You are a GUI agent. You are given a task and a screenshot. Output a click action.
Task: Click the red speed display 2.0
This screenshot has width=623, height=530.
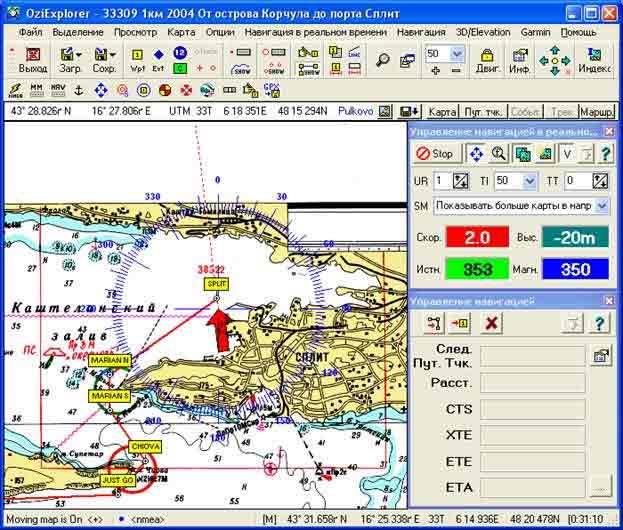(x=477, y=237)
